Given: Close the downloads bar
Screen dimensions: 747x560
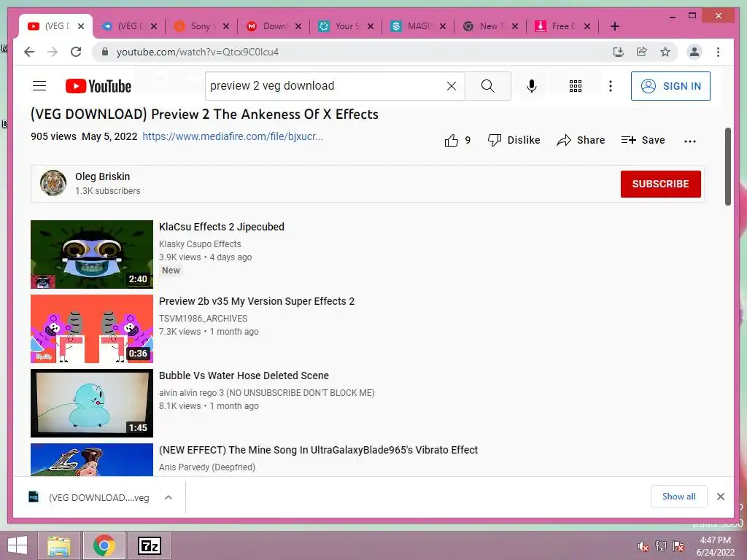Looking at the screenshot, I should [x=721, y=497].
